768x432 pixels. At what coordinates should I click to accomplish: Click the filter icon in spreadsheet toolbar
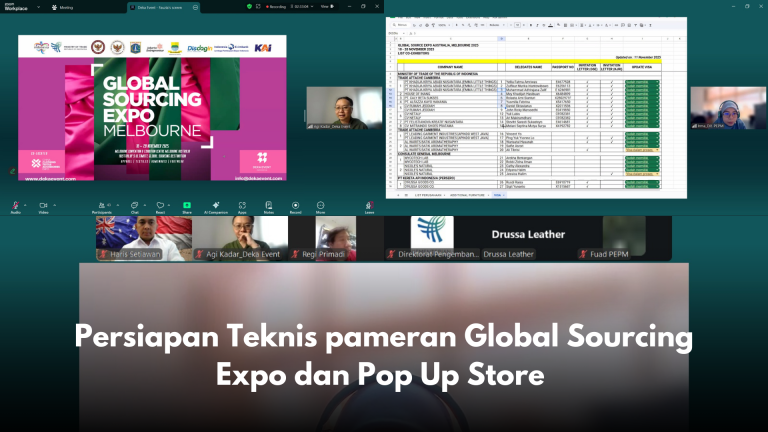pyautogui.click(x=636, y=25)
